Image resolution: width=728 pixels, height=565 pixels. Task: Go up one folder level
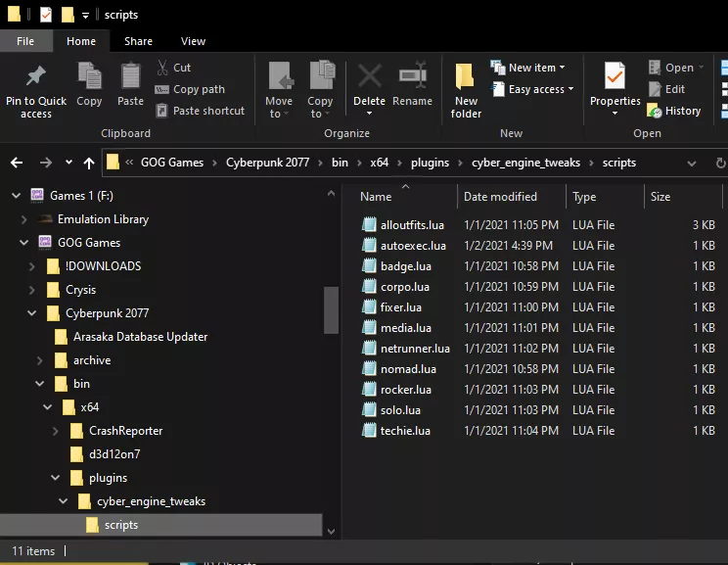[x=89, y=163]
